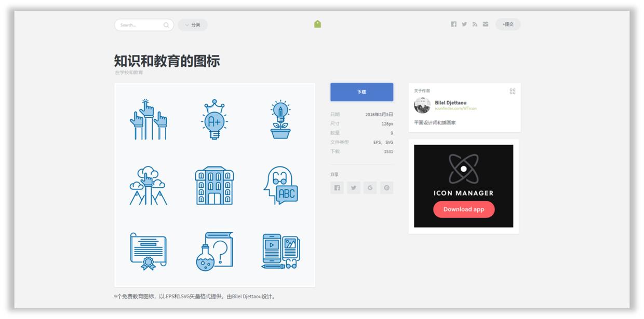
Task: Share the icon set on Facebook
Action: [337, 188]
